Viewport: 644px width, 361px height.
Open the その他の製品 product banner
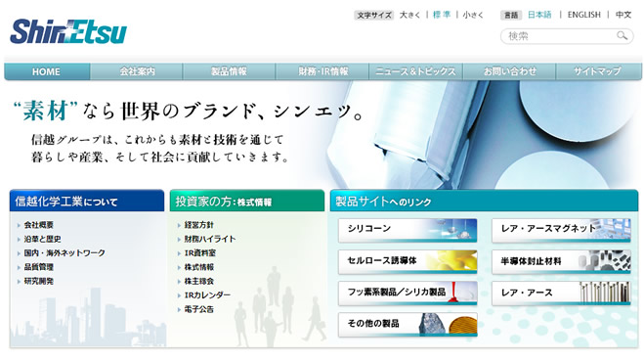coord(408,325)
